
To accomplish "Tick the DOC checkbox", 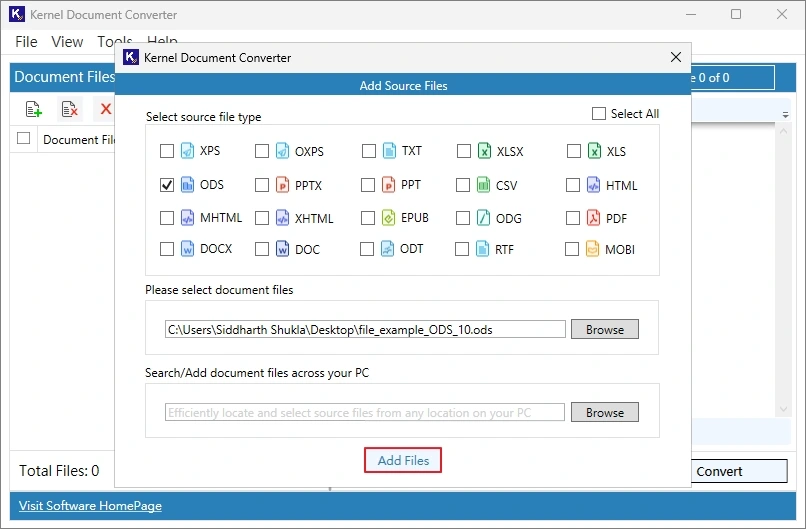I will (262, 249).
